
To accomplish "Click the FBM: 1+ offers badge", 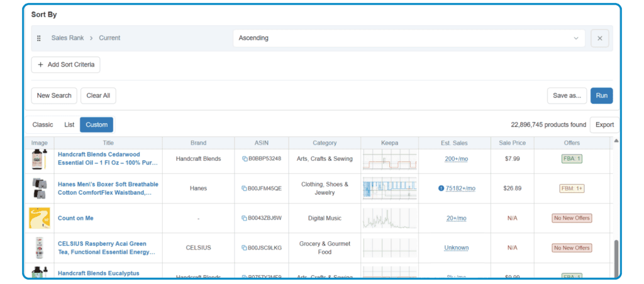I will [x=572, y=188].
